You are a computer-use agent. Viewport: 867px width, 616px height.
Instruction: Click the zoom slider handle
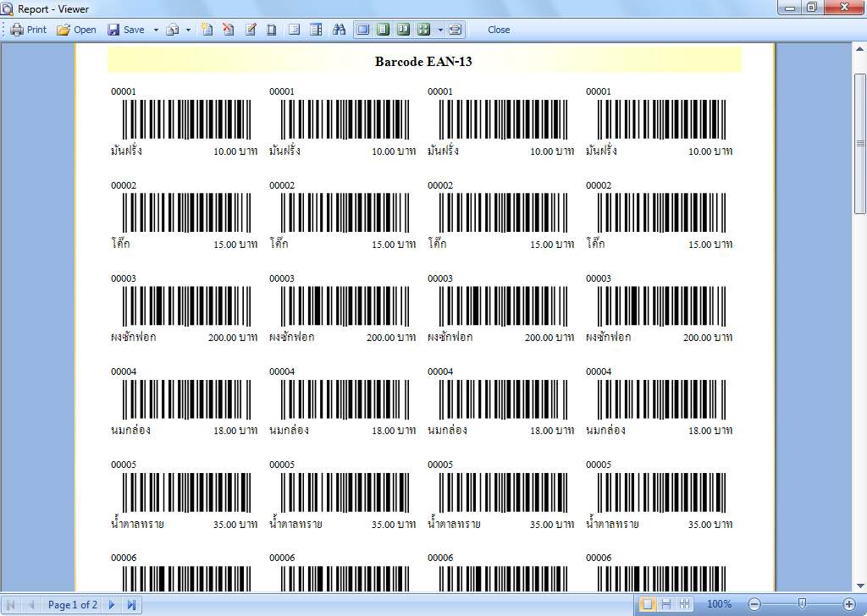[802, 604]
